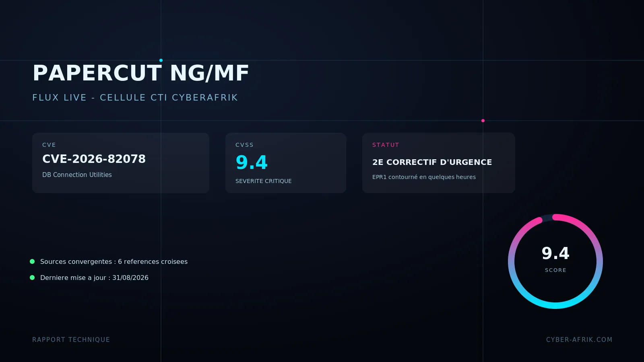Click the pink STATUT label
This screenshot has height=362, width=644.
pos(386,145)
